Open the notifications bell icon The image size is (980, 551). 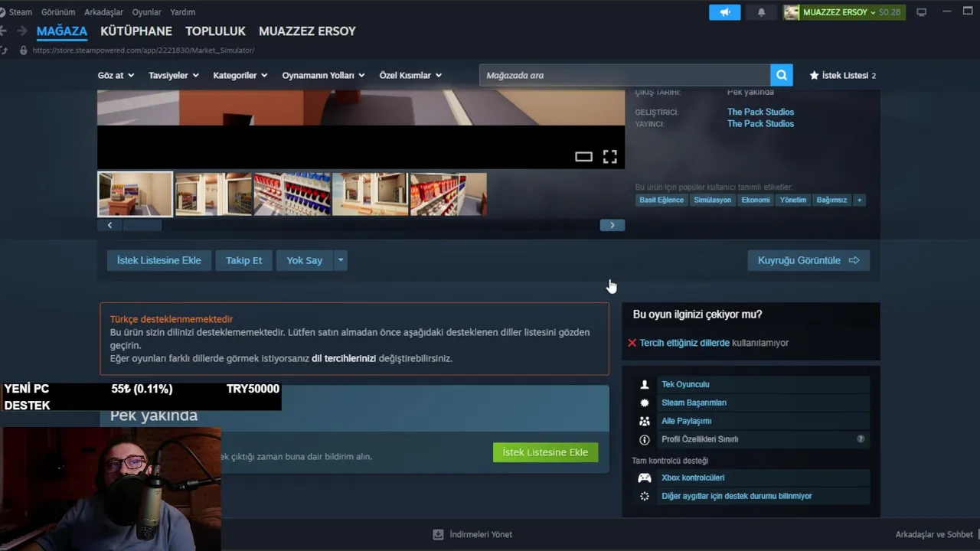(761, 12)
